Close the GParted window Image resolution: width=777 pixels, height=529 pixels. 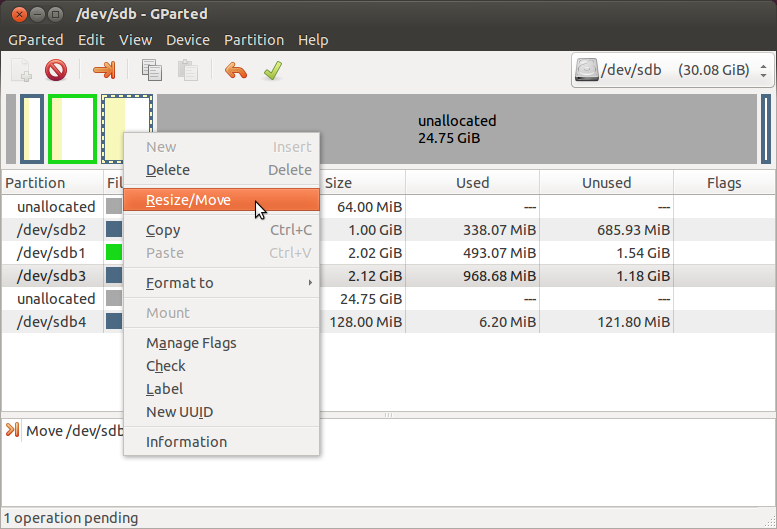(19, 14)
